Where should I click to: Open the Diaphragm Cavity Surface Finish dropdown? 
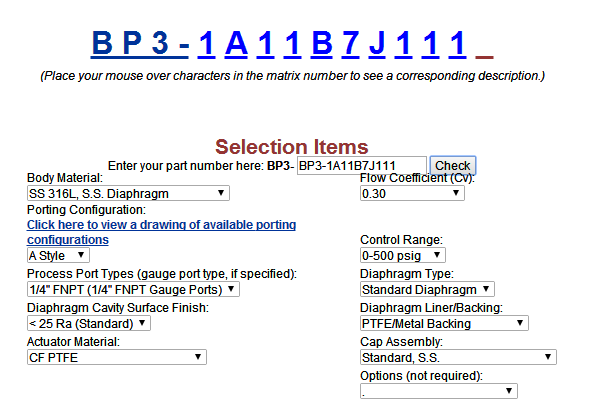tap(89, 323)
